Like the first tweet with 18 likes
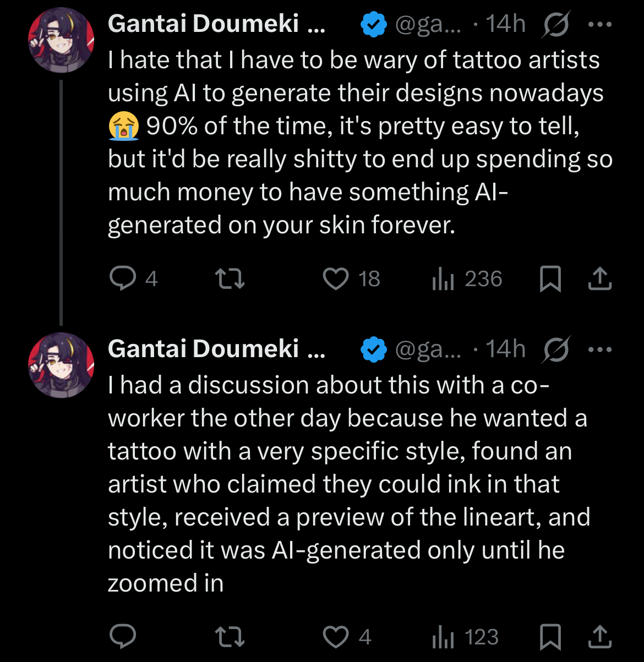The image size is (644, 662). (x=336, y=279)
